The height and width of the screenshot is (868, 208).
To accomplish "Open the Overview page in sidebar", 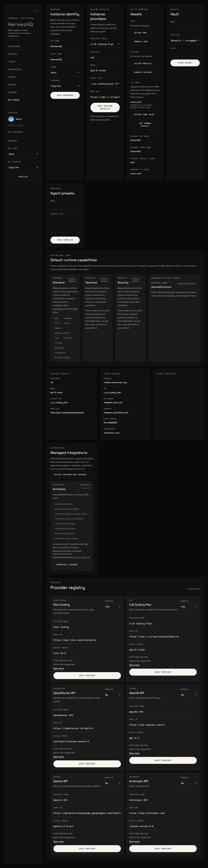I will [23, 47].
